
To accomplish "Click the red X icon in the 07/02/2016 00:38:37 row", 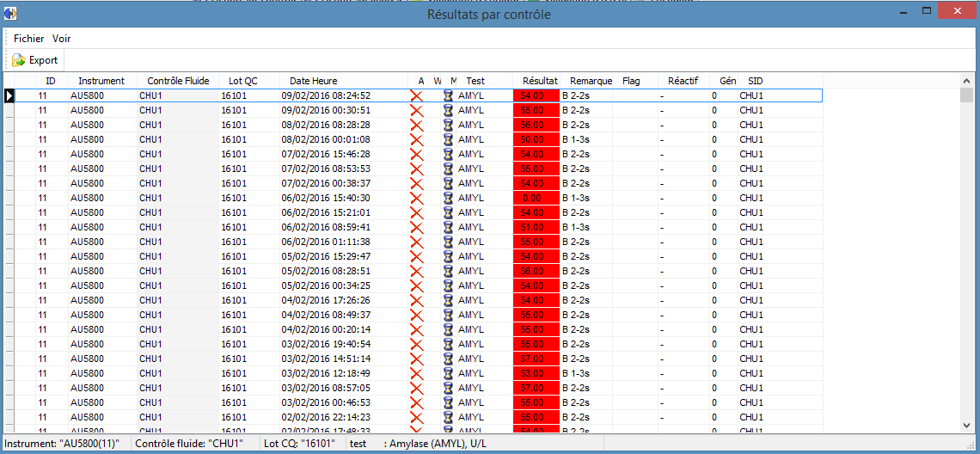I will click(416, 183).
